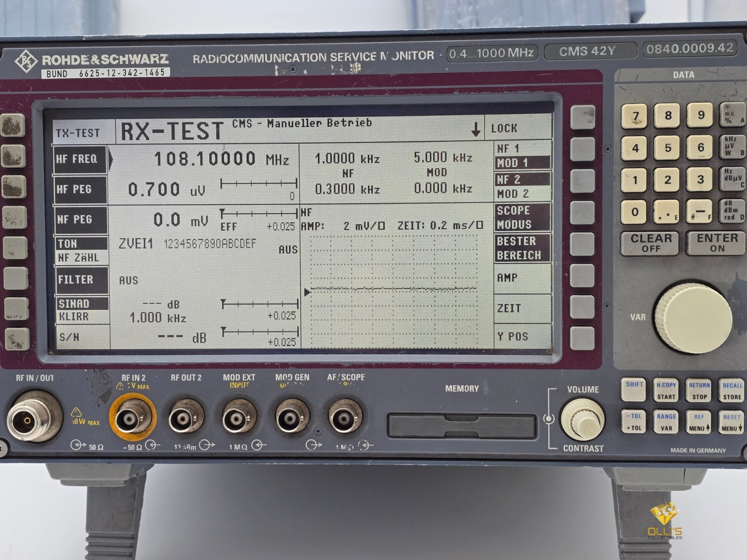Hit the ENTER ON key
Image resolution: width=747 pixels, height=560 pixels.
[x=717, y=243]
